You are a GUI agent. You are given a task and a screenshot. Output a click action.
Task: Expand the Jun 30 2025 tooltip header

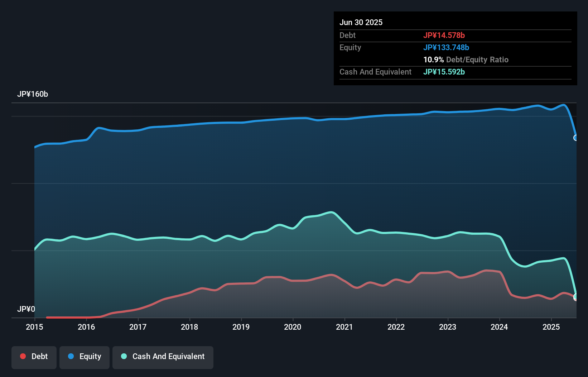pos(361,22)
